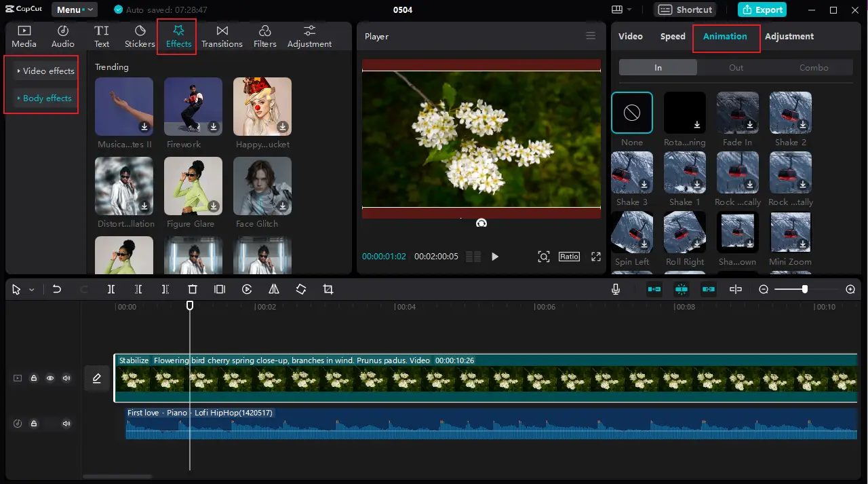Toggle linkage in timeline toolbar
868x484 pixels.
tap(709, 289)
